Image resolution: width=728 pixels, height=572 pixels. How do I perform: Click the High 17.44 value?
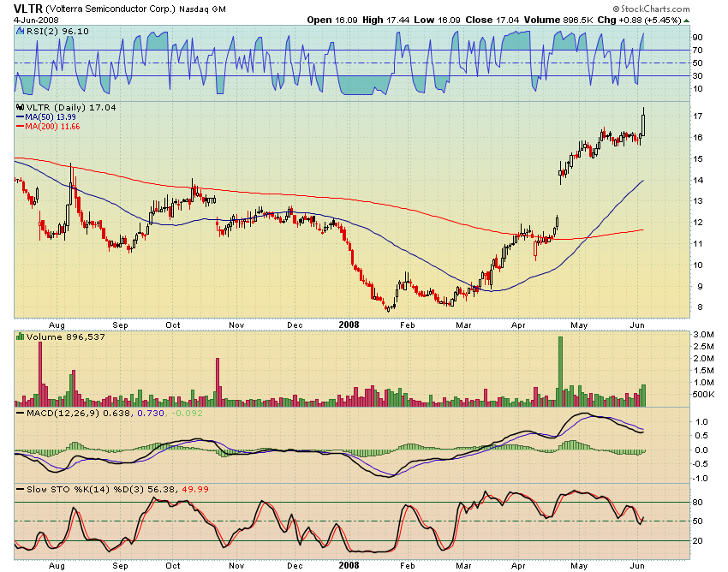click(385, 20)
